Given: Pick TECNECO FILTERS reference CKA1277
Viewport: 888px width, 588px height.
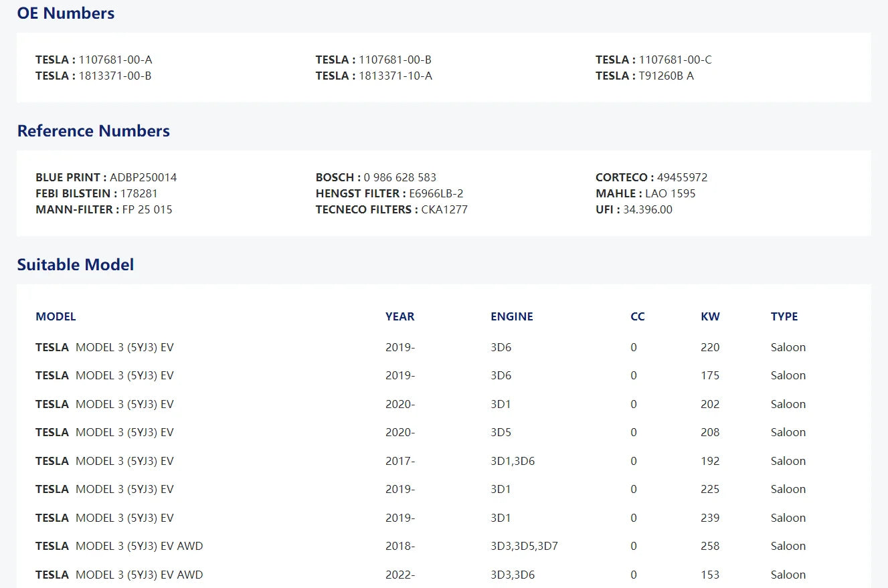Looking at the screenshot, I should (x=444, y=209).
